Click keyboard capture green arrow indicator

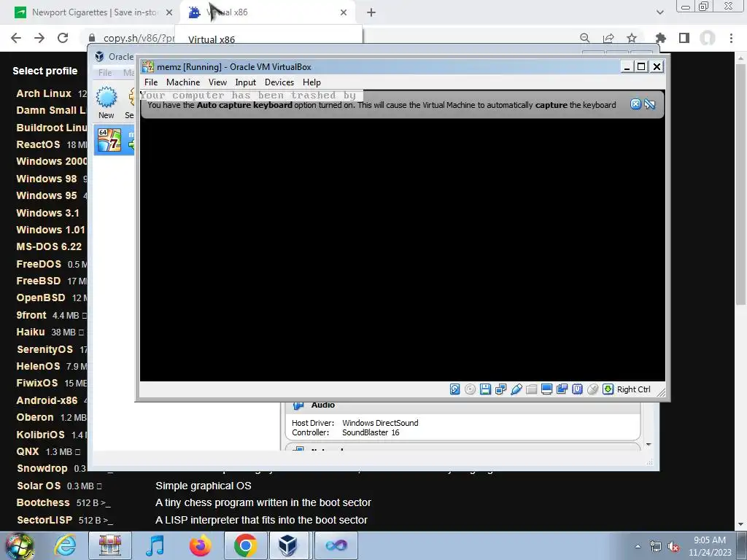(x=608, y=389)
